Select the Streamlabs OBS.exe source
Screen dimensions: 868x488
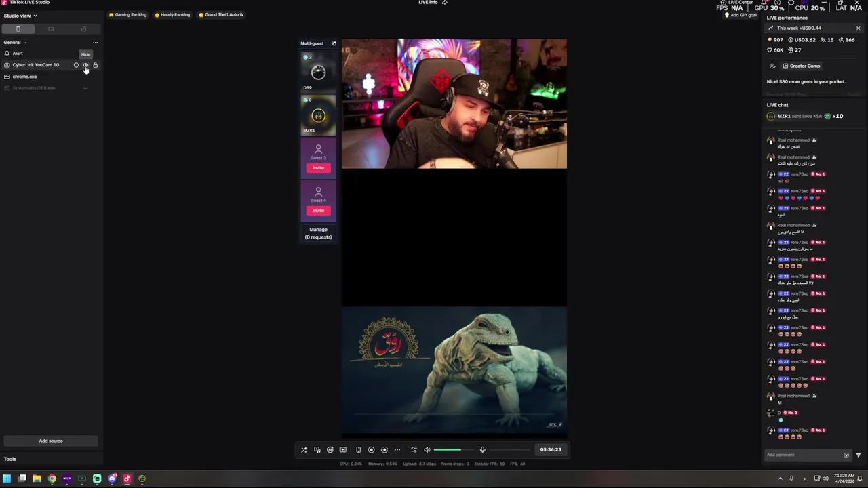(x=34, y=88)
